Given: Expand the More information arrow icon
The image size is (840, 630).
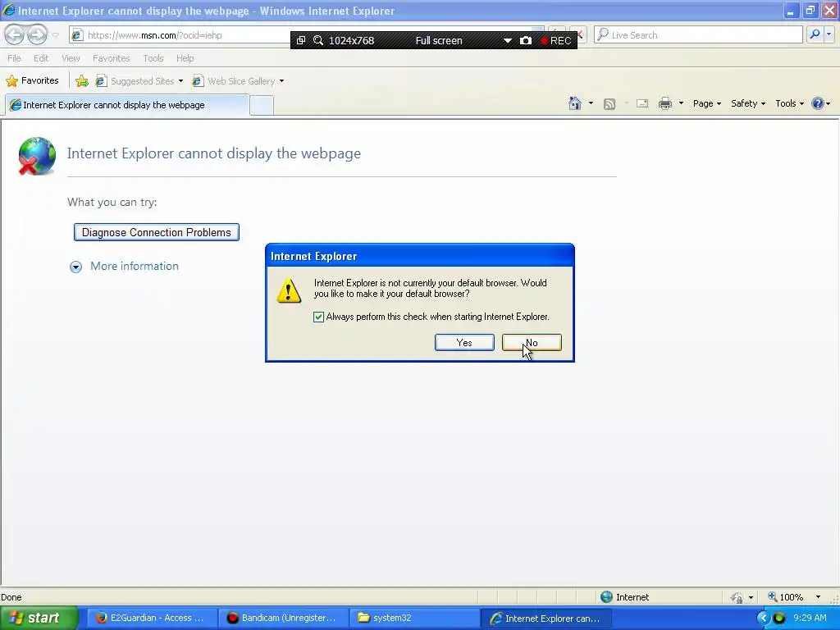Looking at the screenshot, I should (x=76, y=267).
